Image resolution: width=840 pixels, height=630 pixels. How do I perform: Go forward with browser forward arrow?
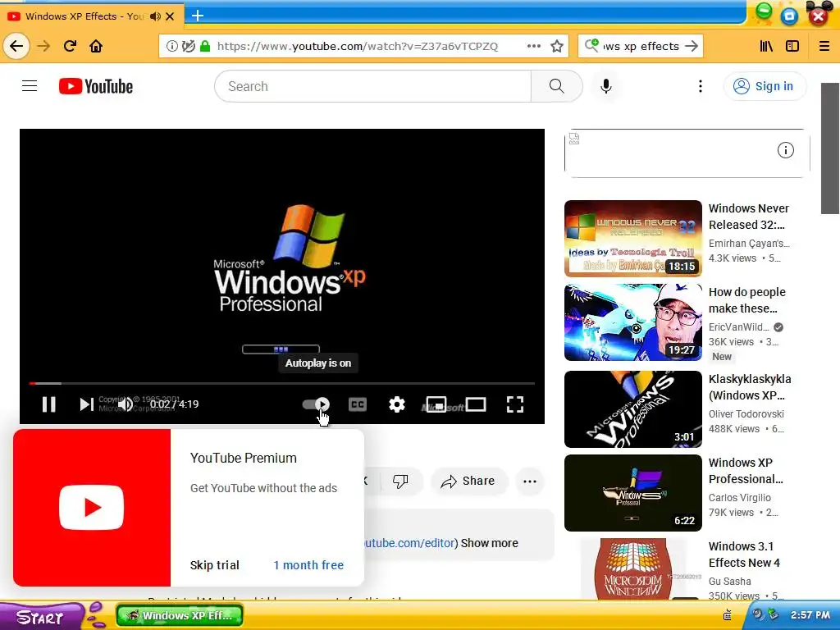[x=43, y=46]
